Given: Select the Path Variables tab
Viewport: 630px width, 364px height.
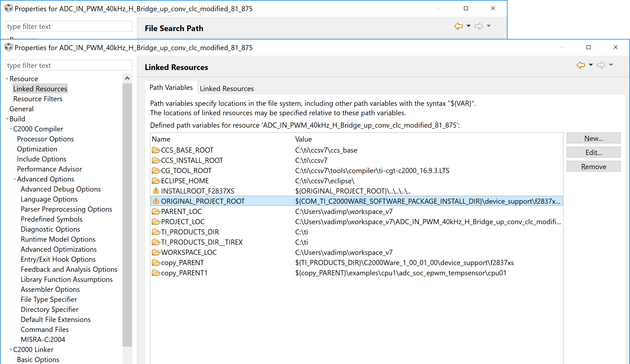Looking at the screenshot, I should (x=171, y=88).
